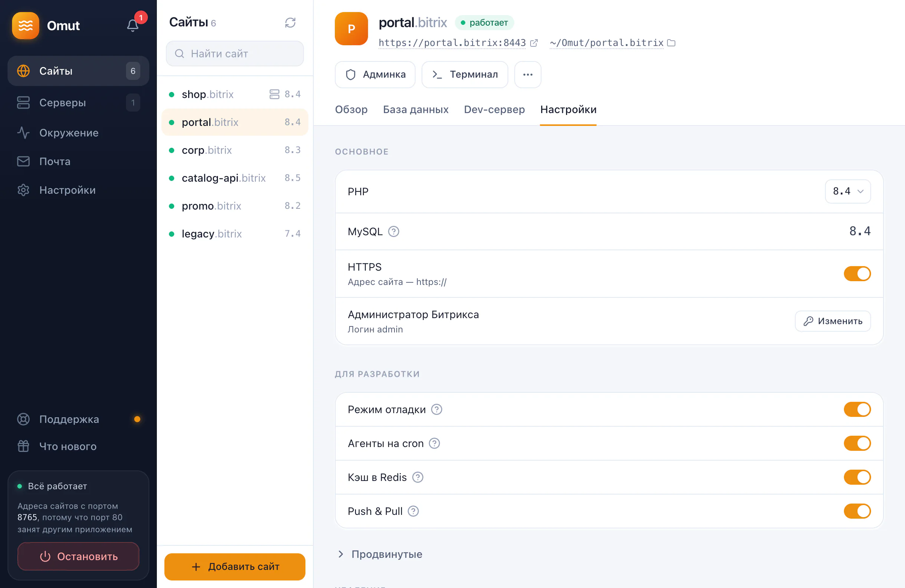Viewport: 905px width, 588px height.
Task: Select legacy.bitrix site
Action: click(x=235, y=233)
